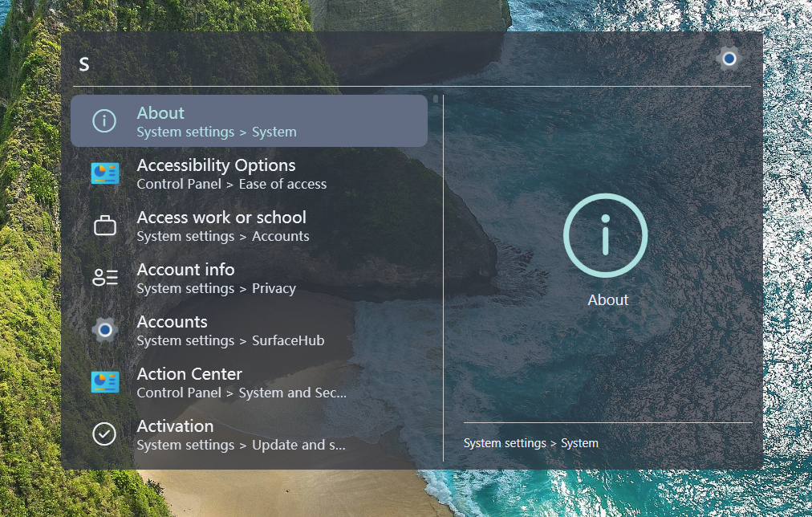Image resolution: width=812 pixels, height=517 pixels.
Task: Click the settings gear icon in search bar
Action: click(x=729, y=59)
